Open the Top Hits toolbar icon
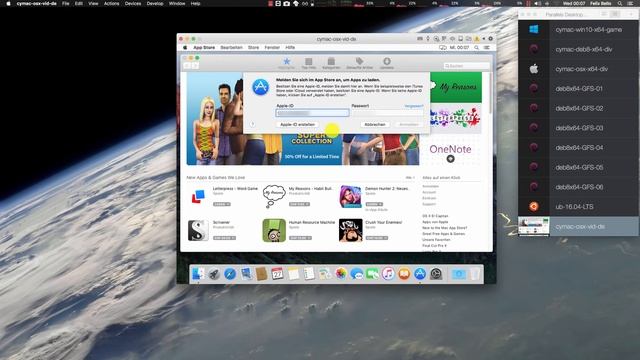Image resolution: width=640 pixels, height=360 pixels. point(309,63)
